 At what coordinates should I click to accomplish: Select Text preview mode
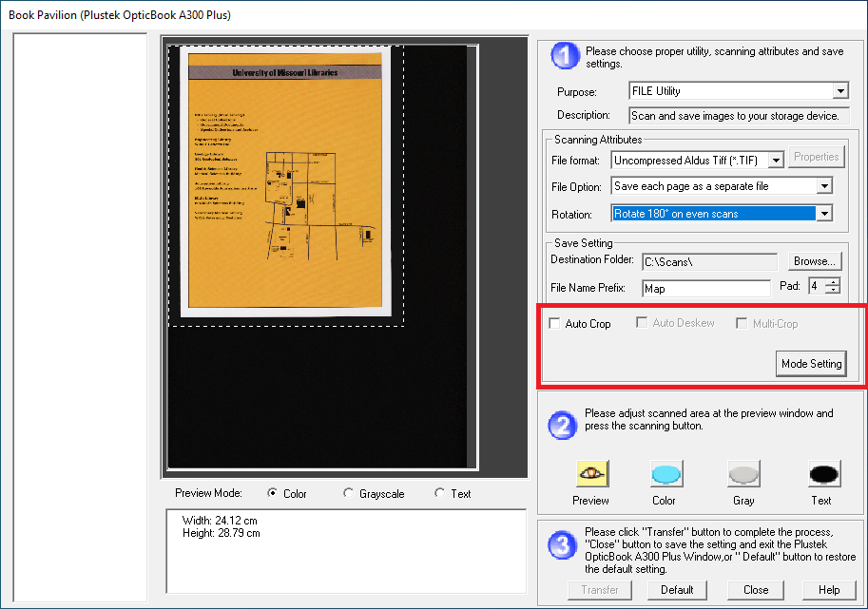439,493
